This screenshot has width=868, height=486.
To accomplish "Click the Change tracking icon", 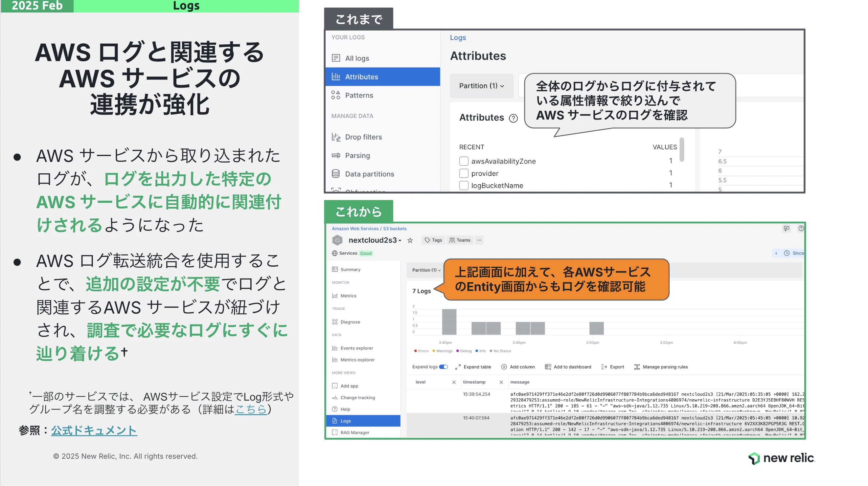I will (334, 398).
